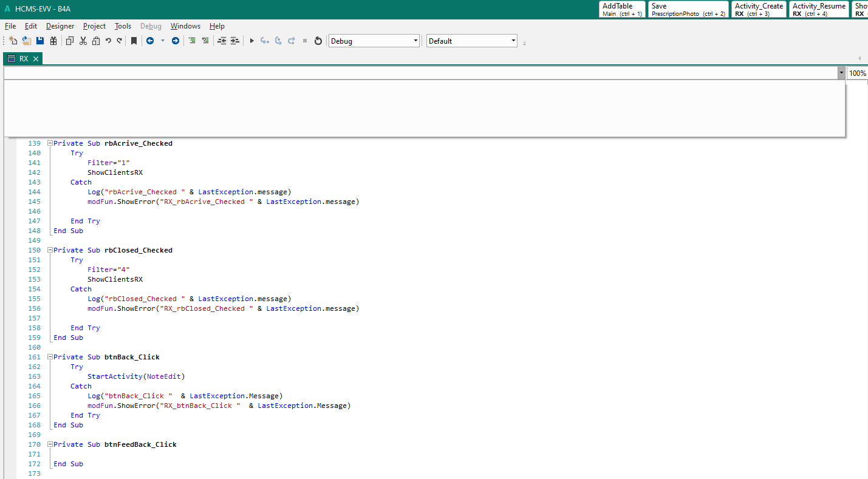Collapse the btnBack_Click sub code block
This screenshot has width=868, height=479.
tap(50, 357)
